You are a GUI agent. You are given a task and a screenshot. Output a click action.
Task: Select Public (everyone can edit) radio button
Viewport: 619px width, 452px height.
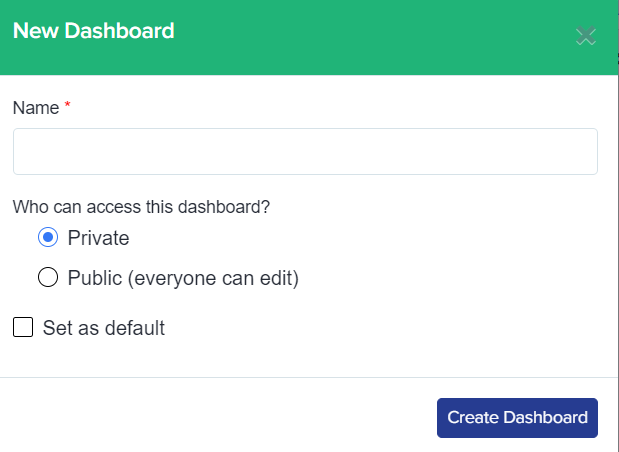pyautogui.click(x=47, y=278)
